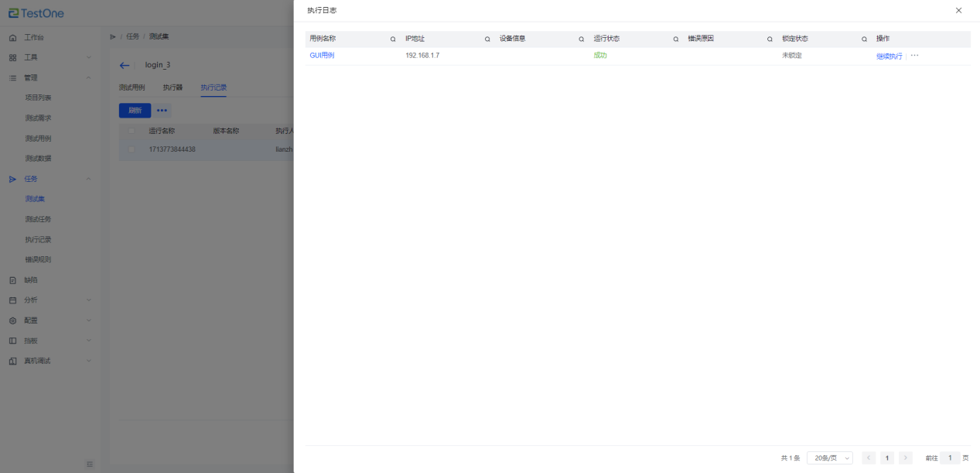Open the 设备信息 column search icon

tap(582, 39)
